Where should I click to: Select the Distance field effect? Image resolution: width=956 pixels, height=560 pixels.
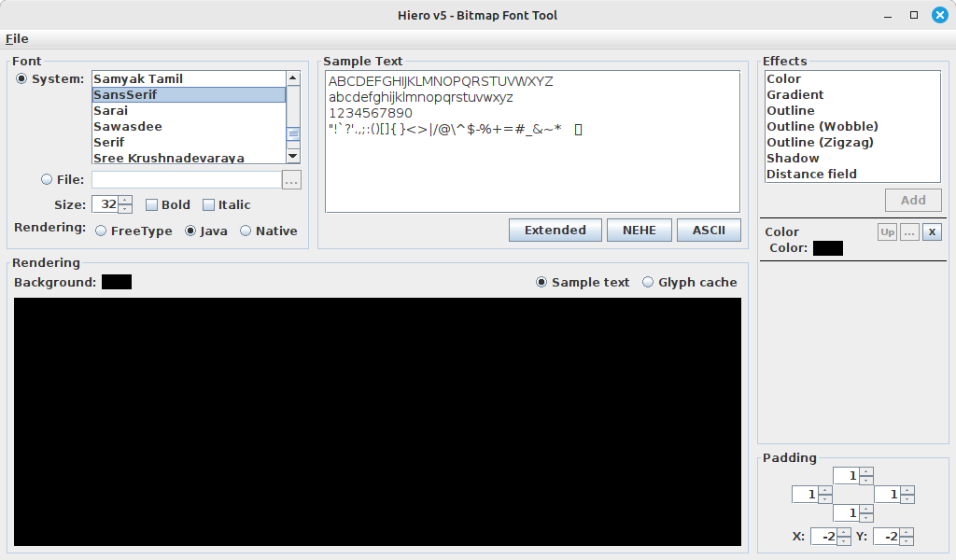pyautogui.click(x=852, y=174)
